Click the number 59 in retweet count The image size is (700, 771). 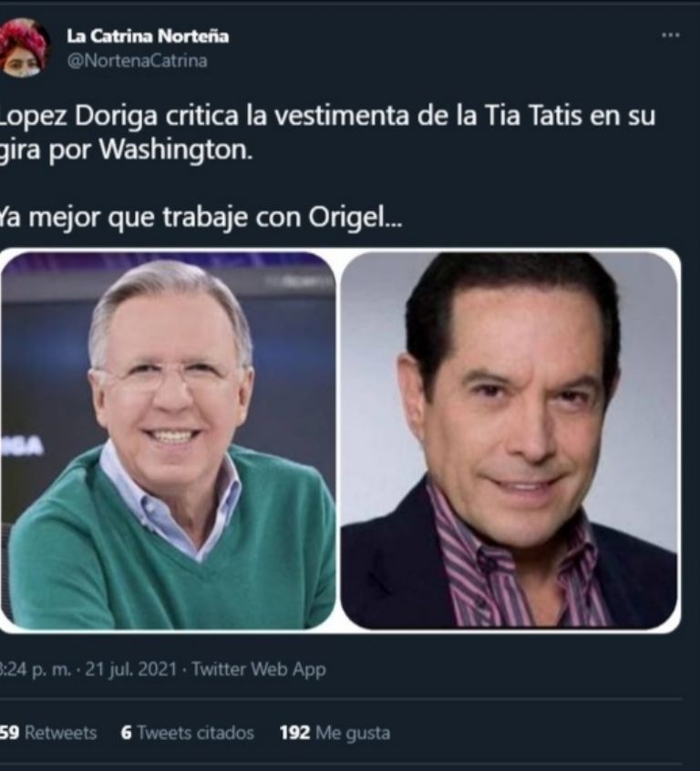9,733
